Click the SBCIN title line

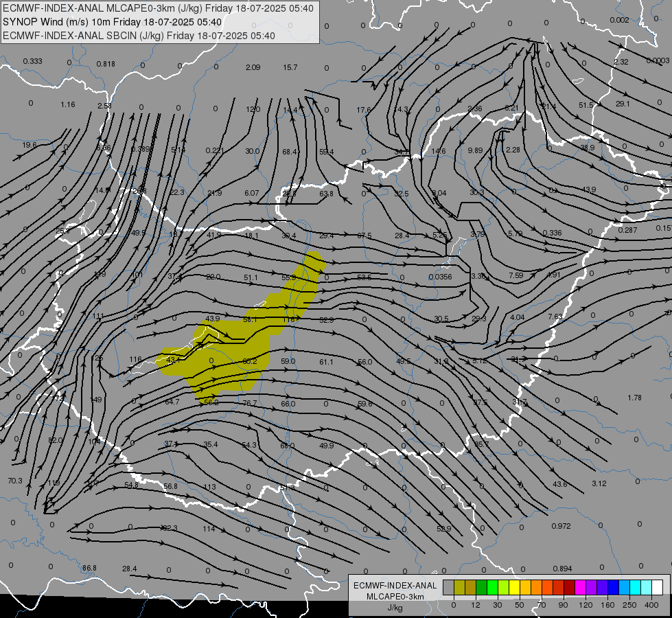click(x=139, y=36)
